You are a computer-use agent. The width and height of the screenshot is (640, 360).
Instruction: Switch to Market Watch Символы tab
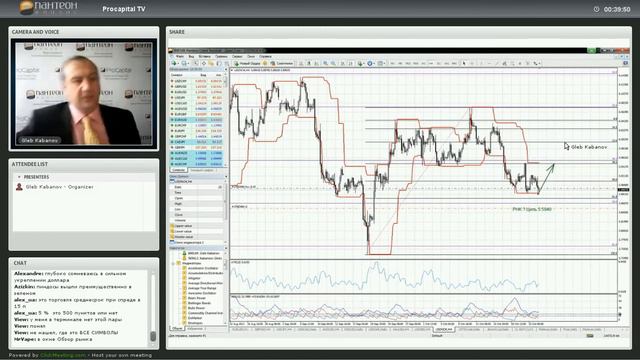[178, 170]
